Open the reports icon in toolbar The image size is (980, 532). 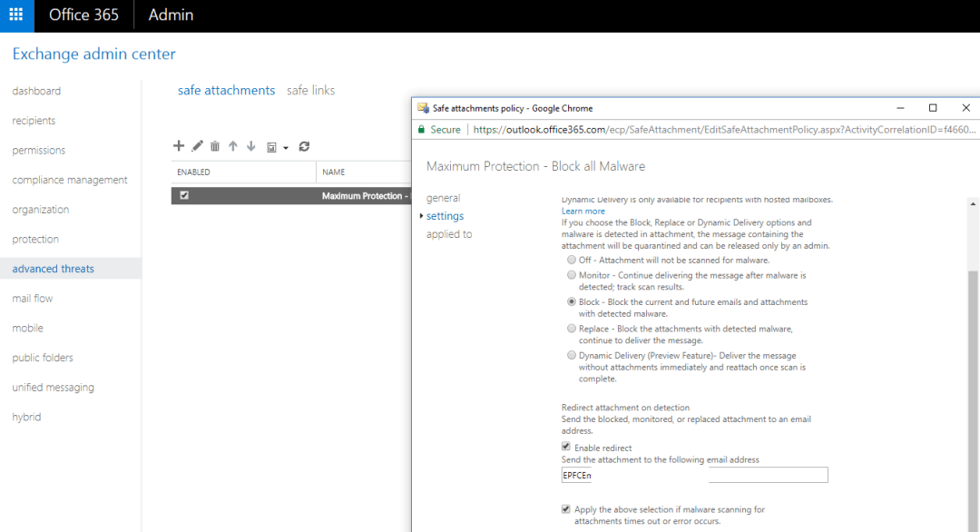(271, 148)
